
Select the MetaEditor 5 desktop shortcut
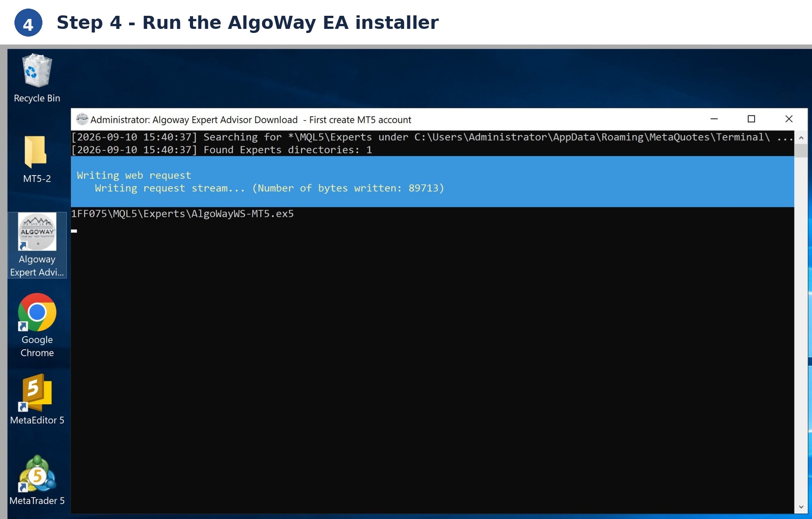click(x=37, y=399)
